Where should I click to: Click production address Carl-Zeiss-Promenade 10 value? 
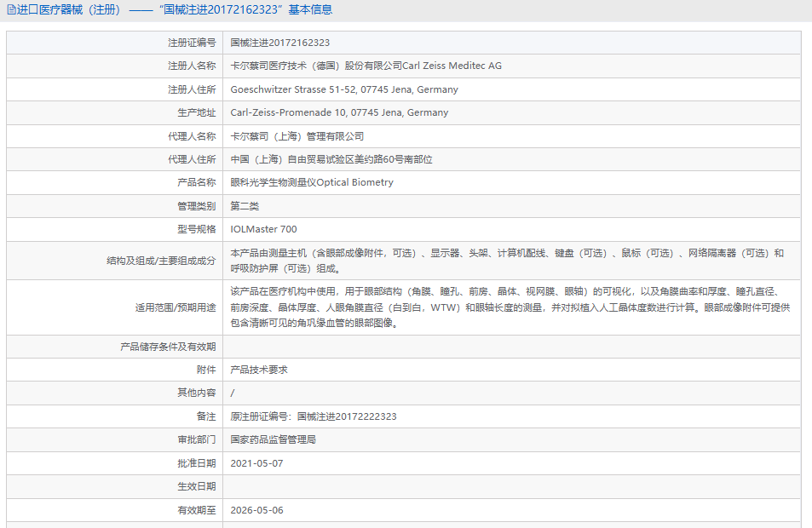pyautogui.click(x=339, y=112)
